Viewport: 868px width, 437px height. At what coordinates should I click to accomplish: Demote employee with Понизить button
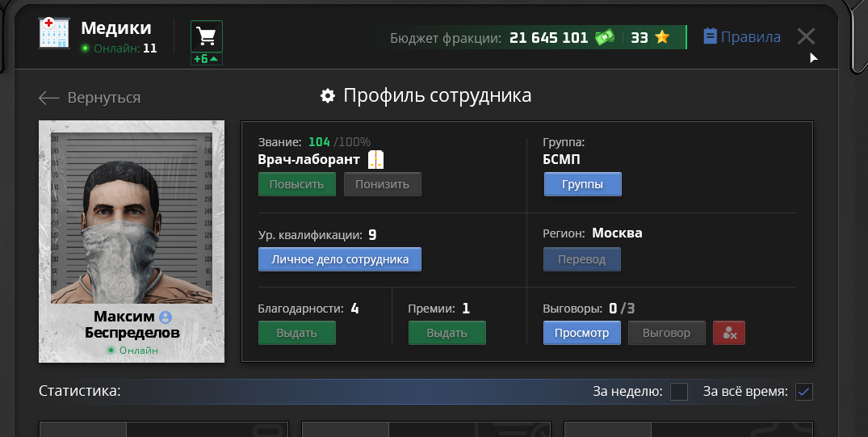click(382, 184)
